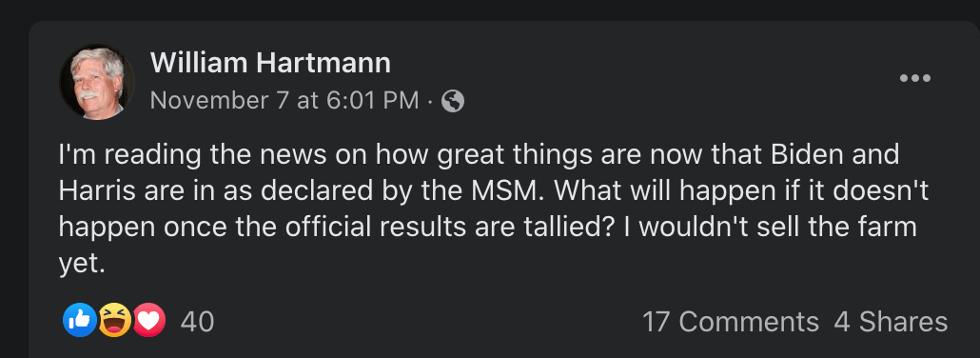Click the word Biden in the post

click(x=809, y=155)
